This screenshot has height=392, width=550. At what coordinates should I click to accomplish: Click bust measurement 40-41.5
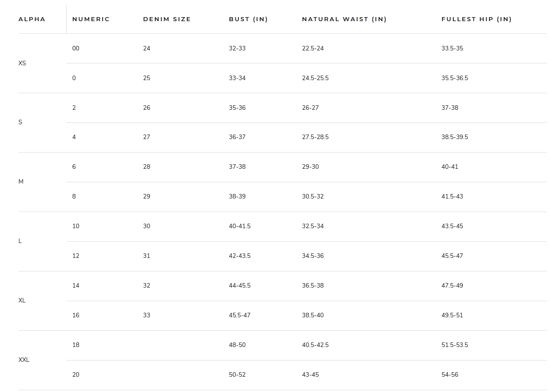[239, 226]
